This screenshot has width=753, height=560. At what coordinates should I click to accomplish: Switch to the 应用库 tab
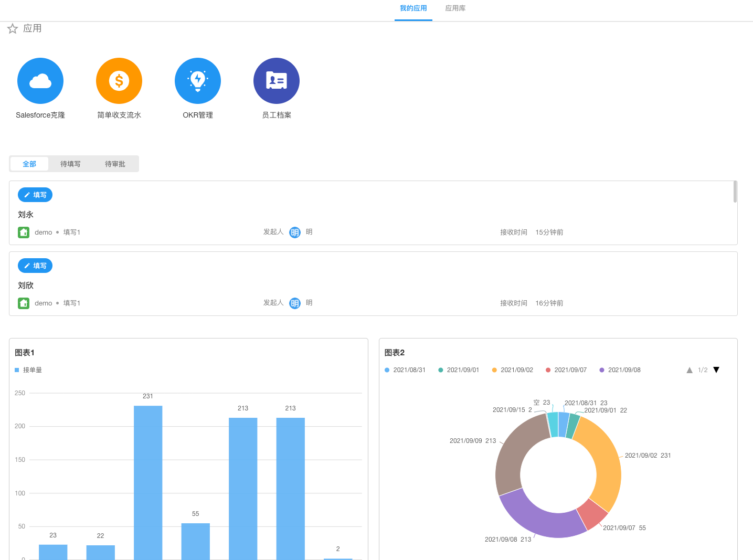coord(455,8)
